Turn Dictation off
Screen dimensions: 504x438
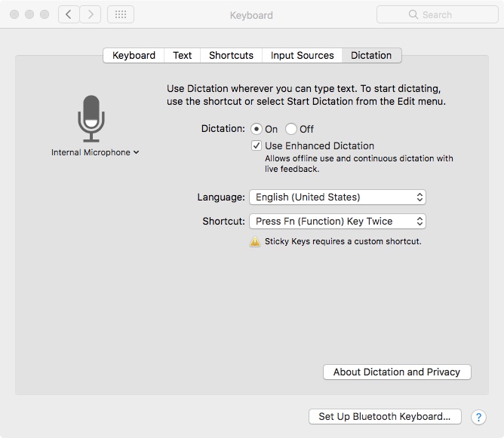click(291, 129)
